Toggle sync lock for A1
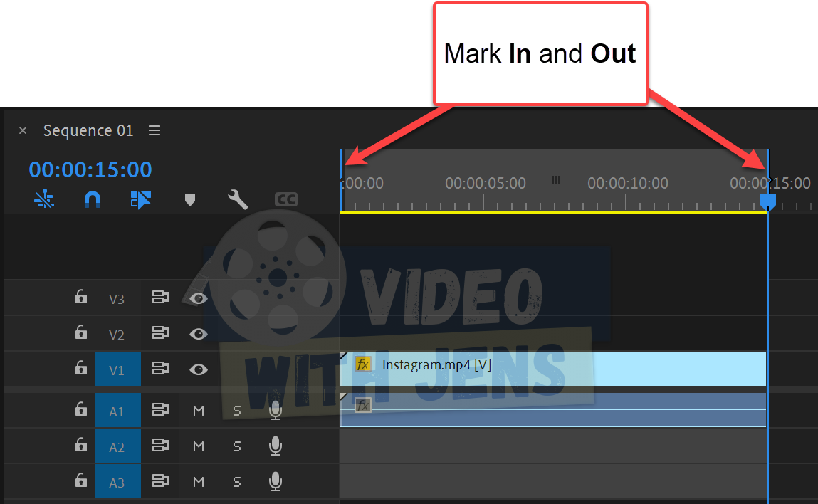 (x=161, y=409)
